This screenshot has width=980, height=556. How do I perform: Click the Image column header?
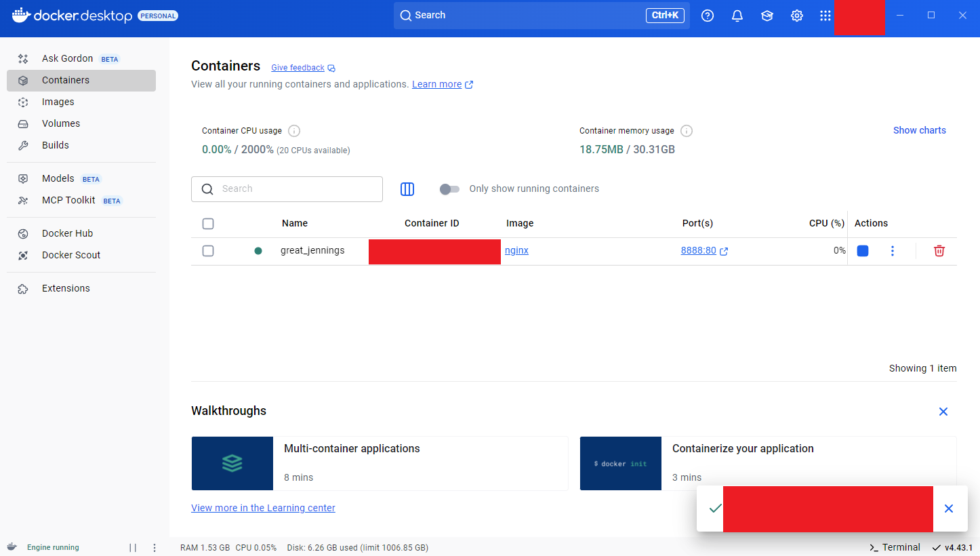coord(520,223)
